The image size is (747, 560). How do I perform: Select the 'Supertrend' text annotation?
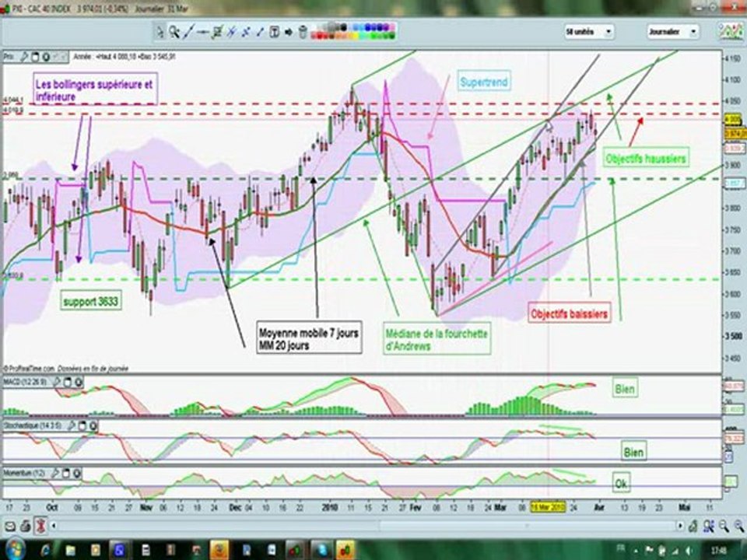pos(483,82)
